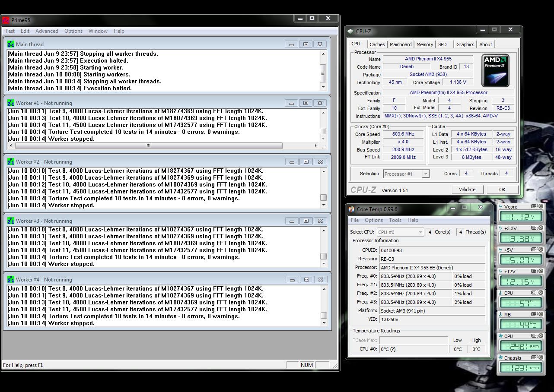
Task: Click the Validate button in CPU-Z
Action: [467, 190]
